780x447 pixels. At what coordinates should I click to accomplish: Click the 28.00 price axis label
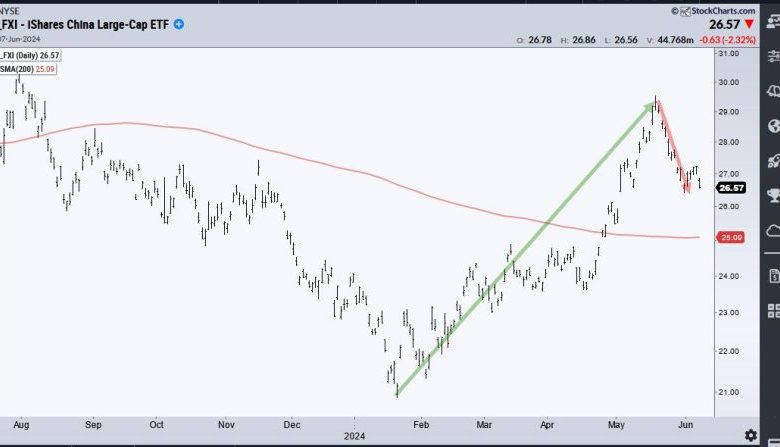click(729, 142)
